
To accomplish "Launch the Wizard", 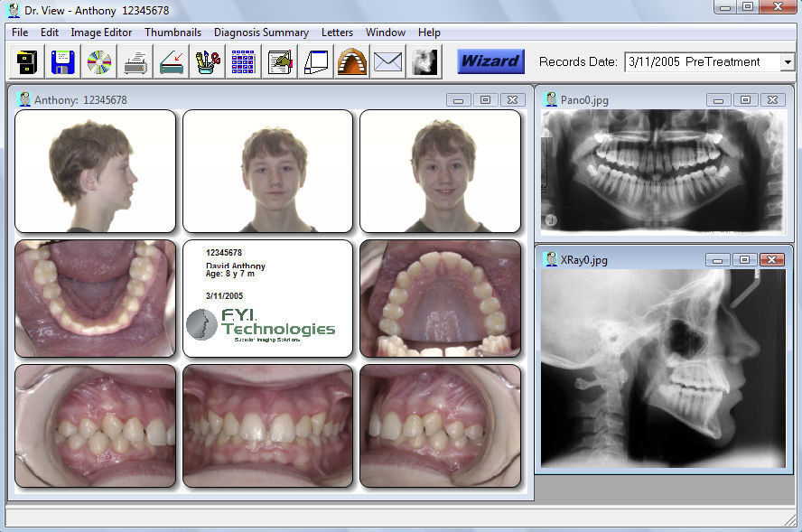I will pos(490,61).
